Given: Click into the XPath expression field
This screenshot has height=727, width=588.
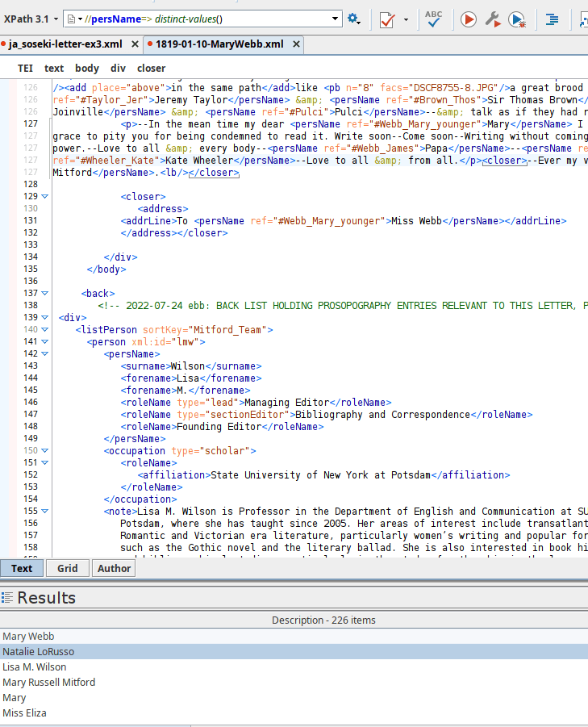Looking at the screenshot, I should click(204, 19).
